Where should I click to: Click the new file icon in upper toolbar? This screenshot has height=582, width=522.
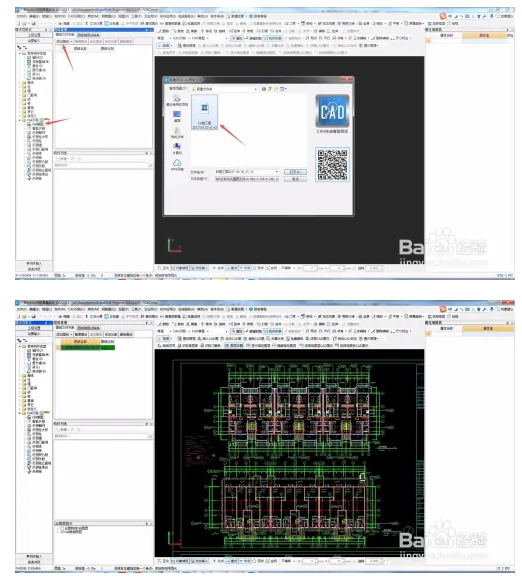pyautogui.click(x=18, y=24)
